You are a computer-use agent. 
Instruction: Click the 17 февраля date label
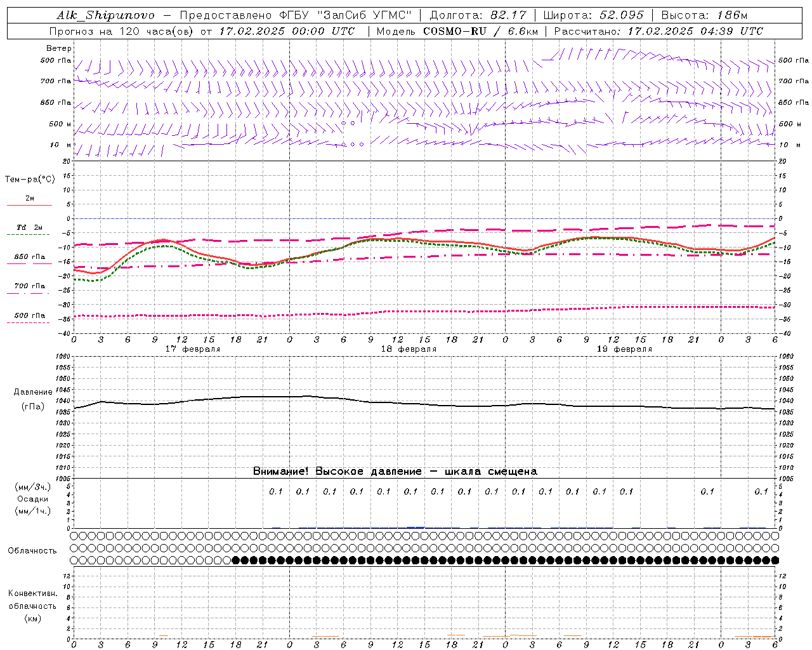(x=192, y=349)
